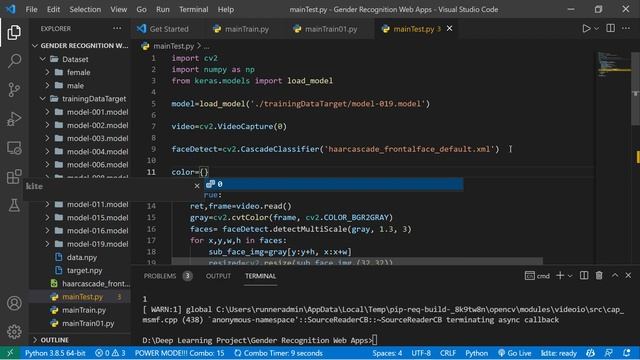Change line ending via CRLF
The image size is (640, 360).
(x=448, y=353)
